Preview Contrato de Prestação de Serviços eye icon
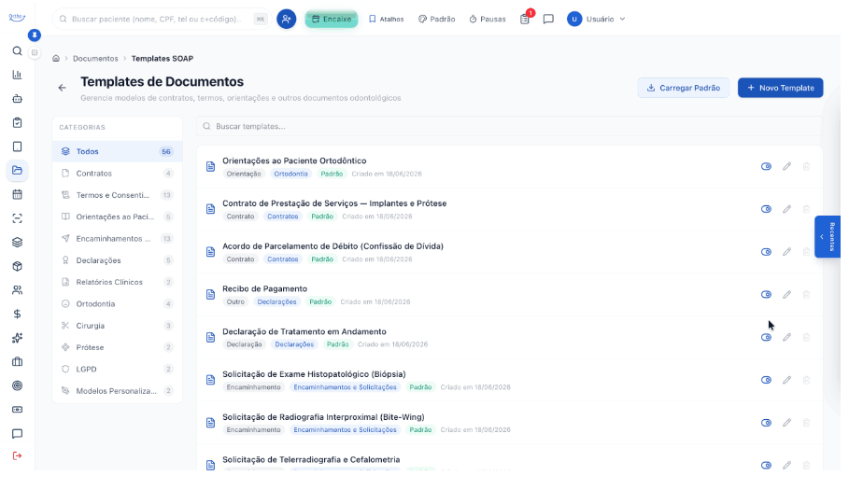Viewport: 863px width, 504px height. tap(766, 209)
